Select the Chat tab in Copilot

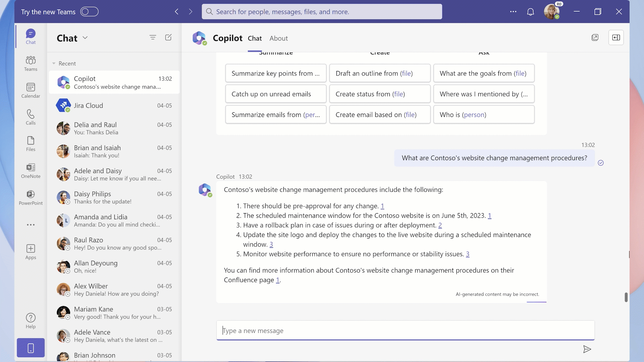(254, 38)
